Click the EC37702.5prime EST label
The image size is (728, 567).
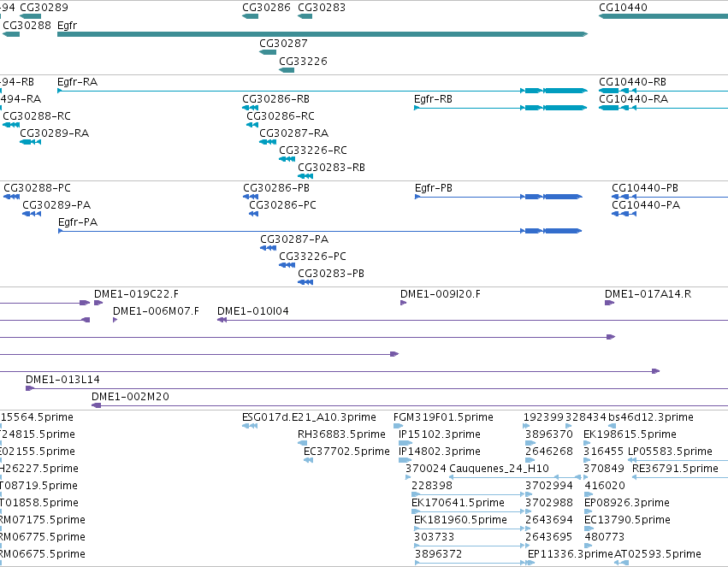(x=346, y=452)
